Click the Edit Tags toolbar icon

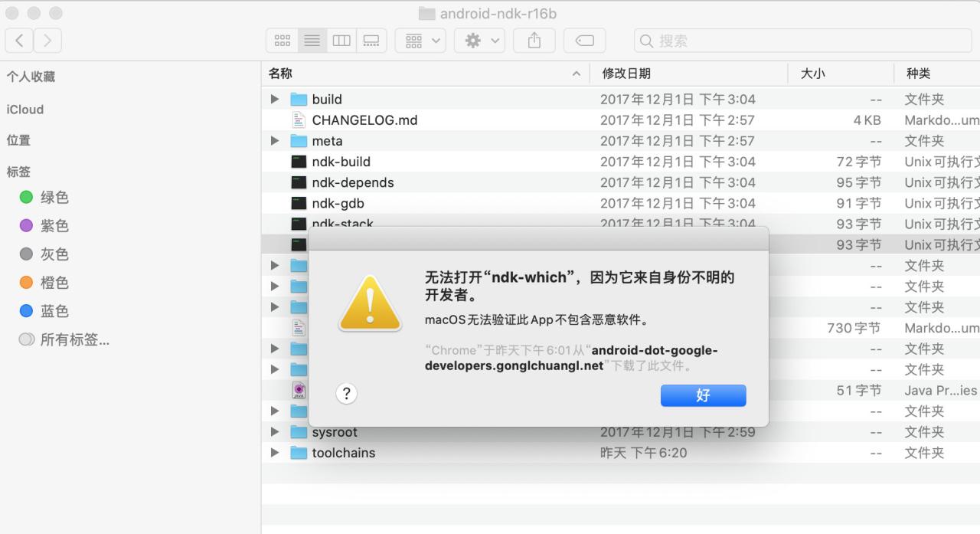pos(584,41)
